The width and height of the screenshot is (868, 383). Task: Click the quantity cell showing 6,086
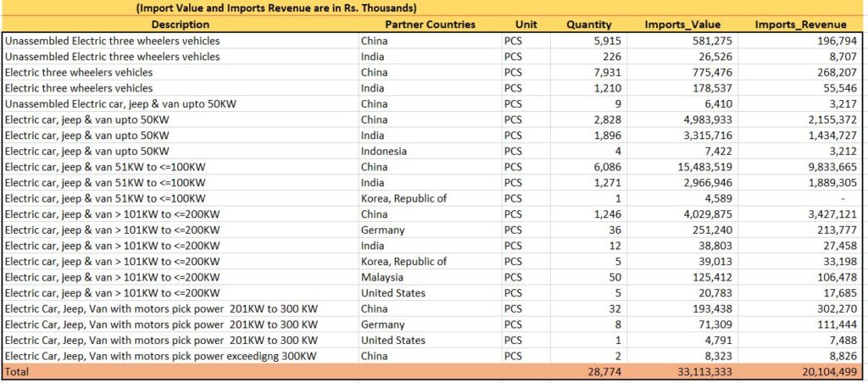[x=609, y=167]
